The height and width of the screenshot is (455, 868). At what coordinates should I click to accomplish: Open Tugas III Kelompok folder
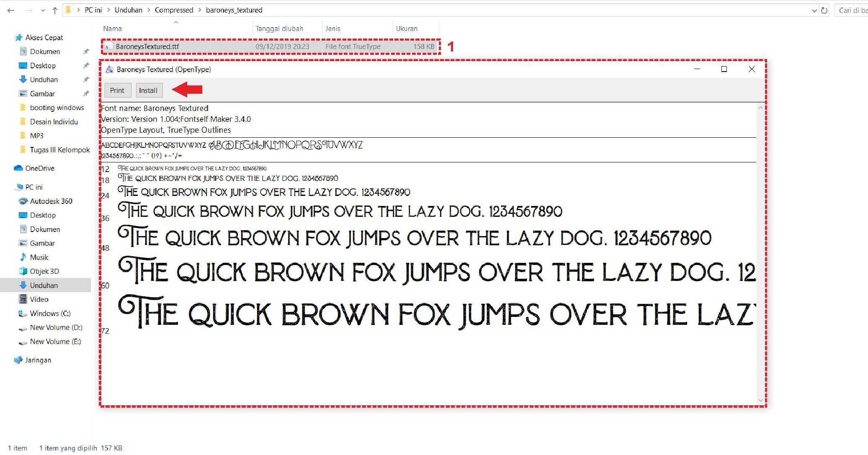point(59,150)
